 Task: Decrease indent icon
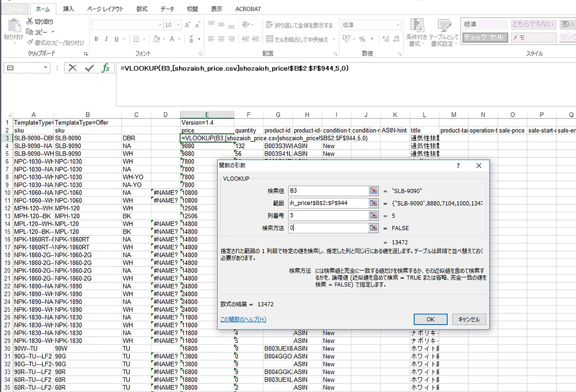(246, 39)
